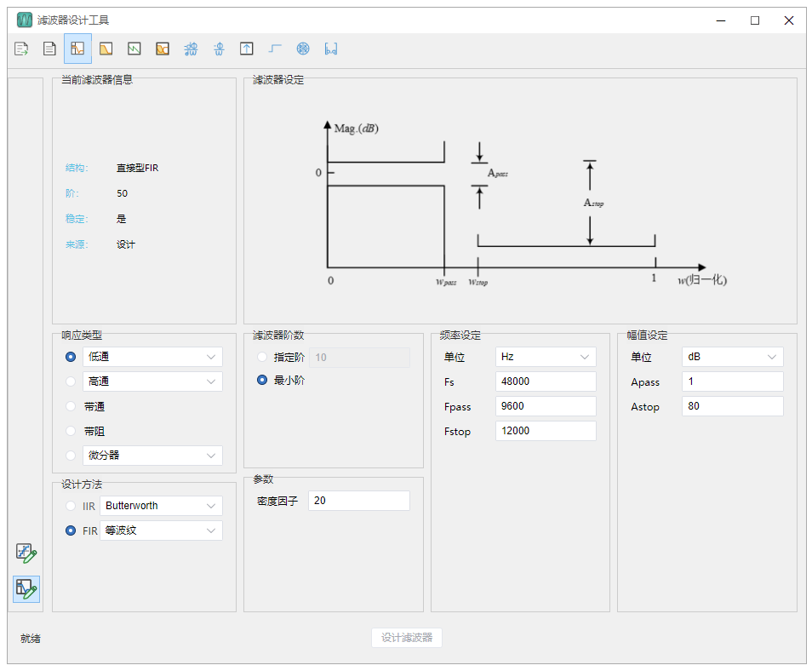This screenshot has height=671, width=812.
Task: Open the magnitude response view icon
Action: pos(106,49)
